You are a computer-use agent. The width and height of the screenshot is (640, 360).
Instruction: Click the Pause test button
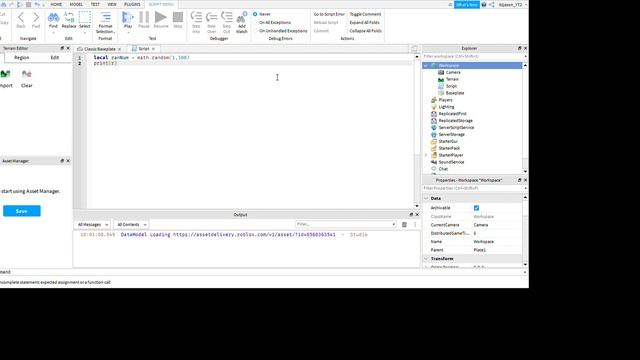(x=144, y=20)
